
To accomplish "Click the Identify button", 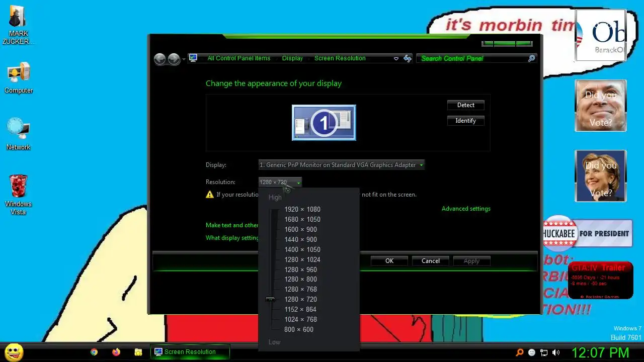I will (466, 121).
